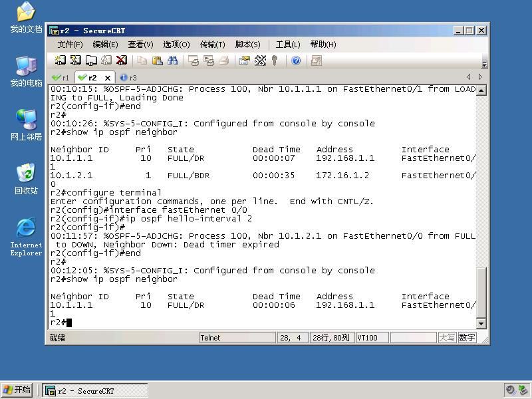Click the Quick Connect lightning icon

[x=76, y=61]
